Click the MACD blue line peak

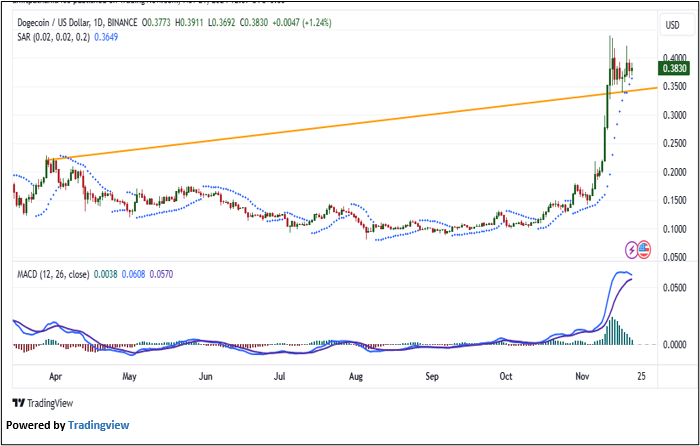tap(621, 272)
